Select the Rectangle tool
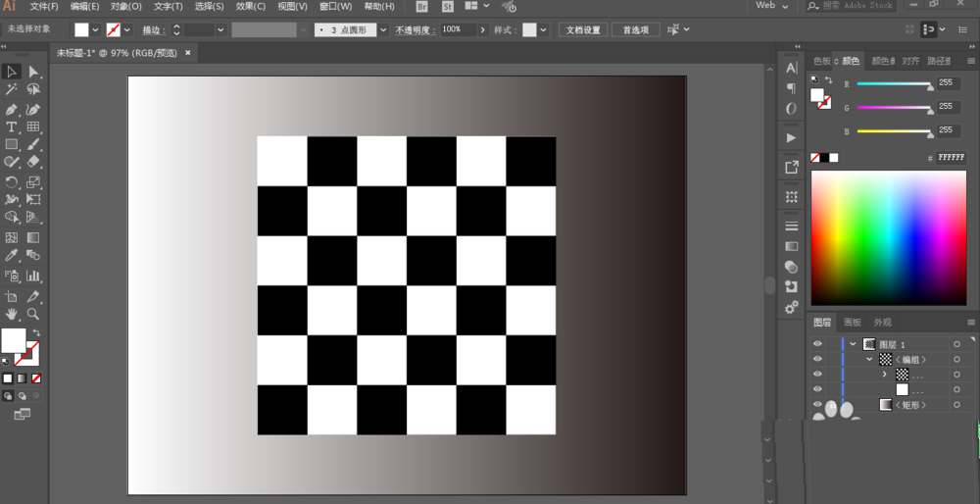 coord(11,144)
